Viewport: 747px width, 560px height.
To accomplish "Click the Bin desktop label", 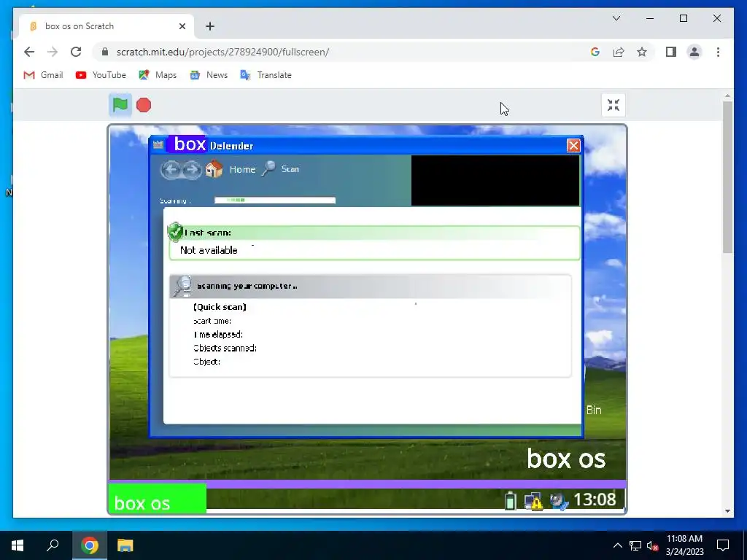I will point(594,410).
